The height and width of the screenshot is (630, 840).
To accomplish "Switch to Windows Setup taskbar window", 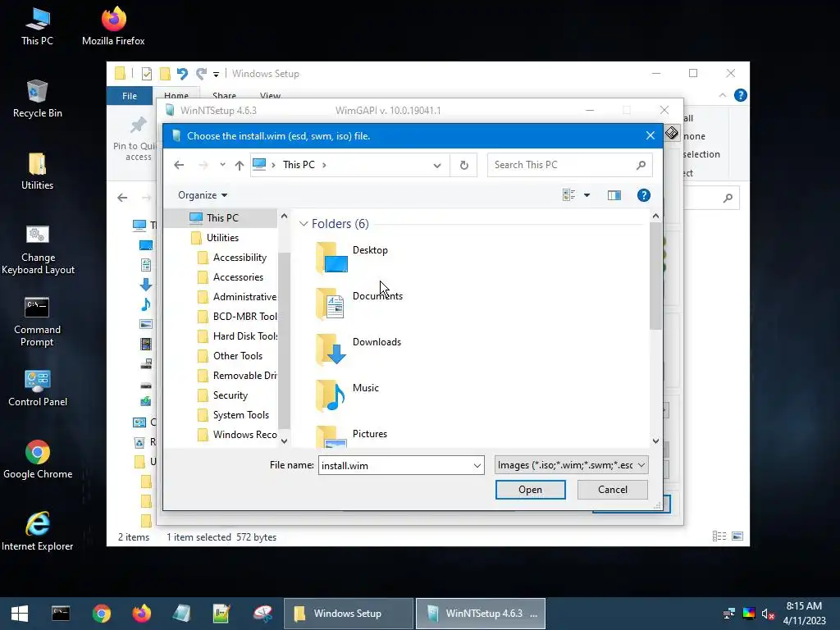I will click(349, 614).
